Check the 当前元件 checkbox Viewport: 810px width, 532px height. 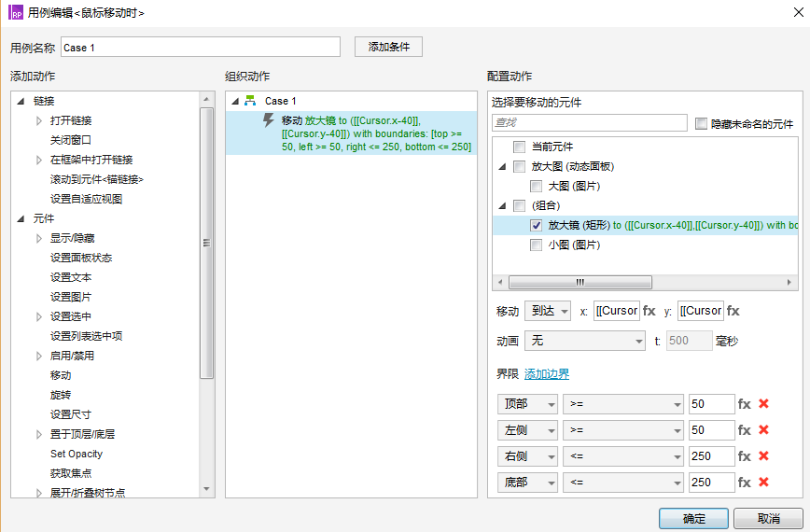(x=519, y=147)
